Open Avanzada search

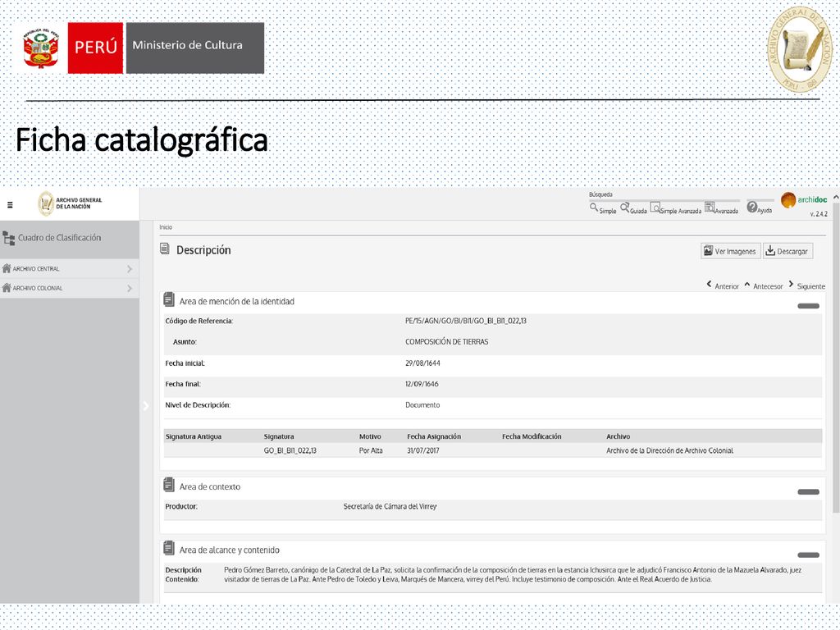click(722, 208)
